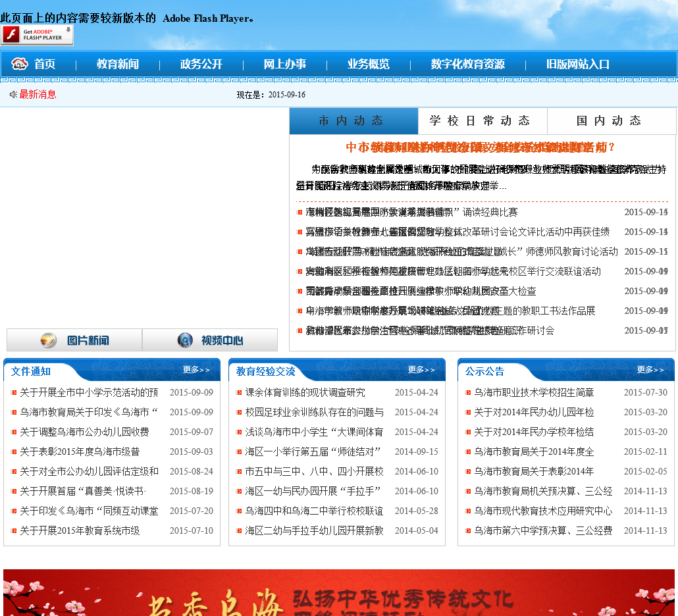Click 更多>> in the 公示公告 panel
Image resolution: width=678 pixels, height=616 pixels.
pyautogui.click(x=650, y=370)
